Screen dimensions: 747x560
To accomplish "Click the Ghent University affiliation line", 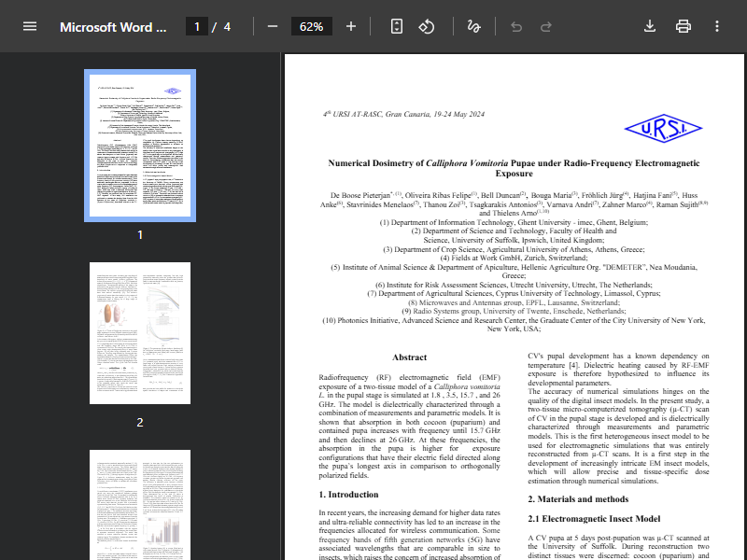I will click(x=514, y=222).
